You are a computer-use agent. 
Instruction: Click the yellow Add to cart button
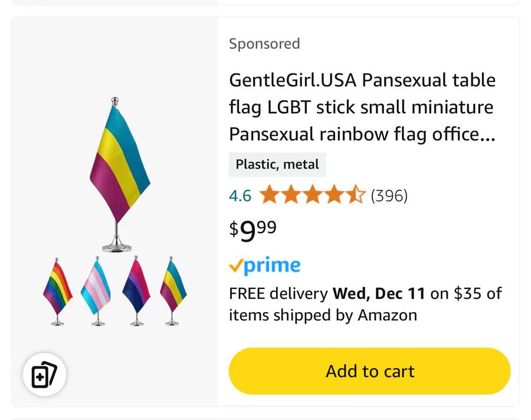tap(369, 371)
